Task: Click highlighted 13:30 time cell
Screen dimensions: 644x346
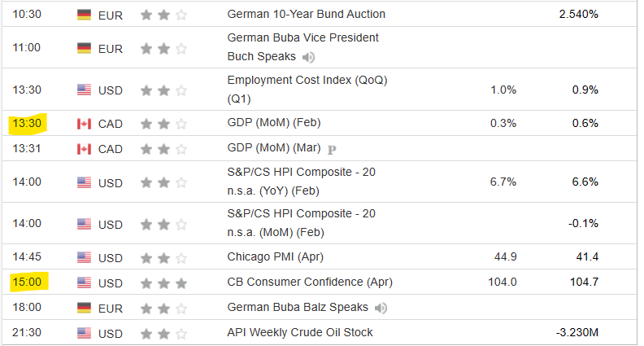Action: (28, 124)
